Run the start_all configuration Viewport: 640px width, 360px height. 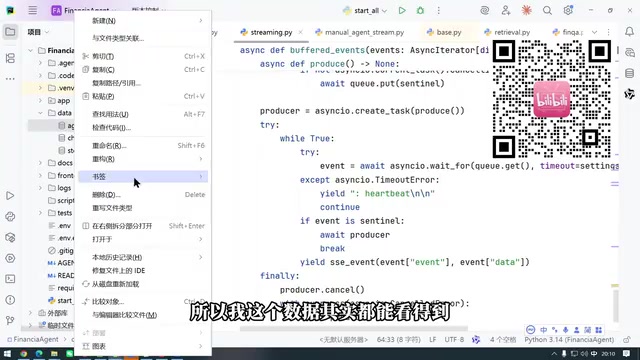point(402,11)
